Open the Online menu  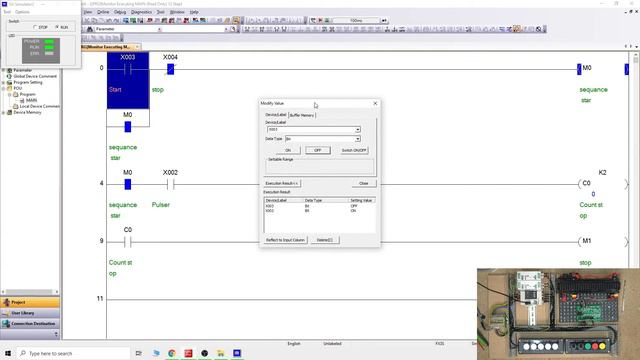[x=103, y=12]
